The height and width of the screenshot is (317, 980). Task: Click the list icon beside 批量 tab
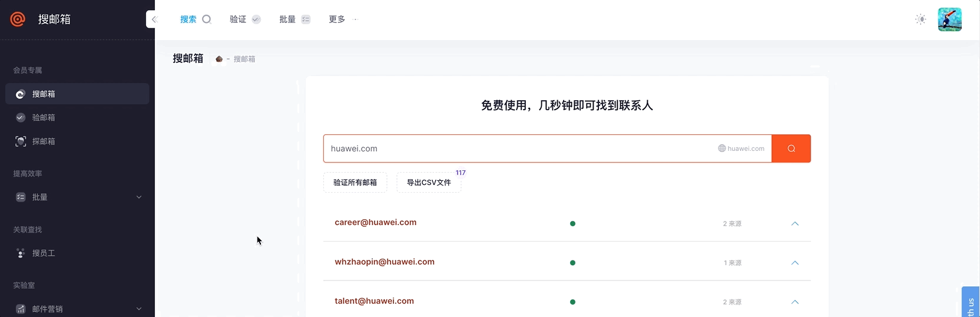306,19
